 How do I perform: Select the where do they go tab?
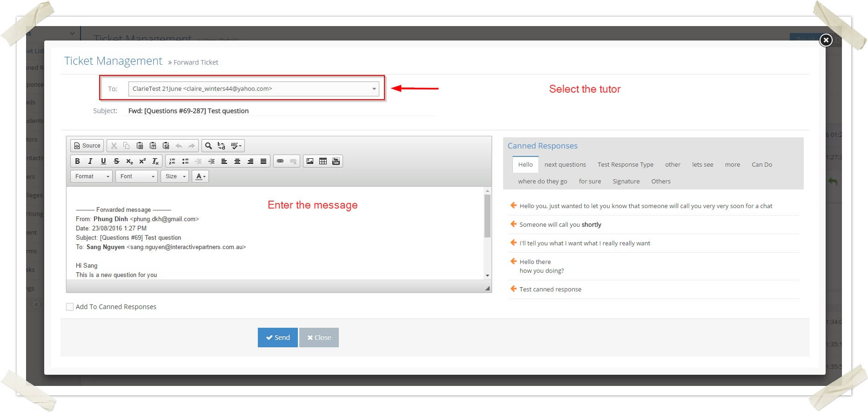[542, 181]
